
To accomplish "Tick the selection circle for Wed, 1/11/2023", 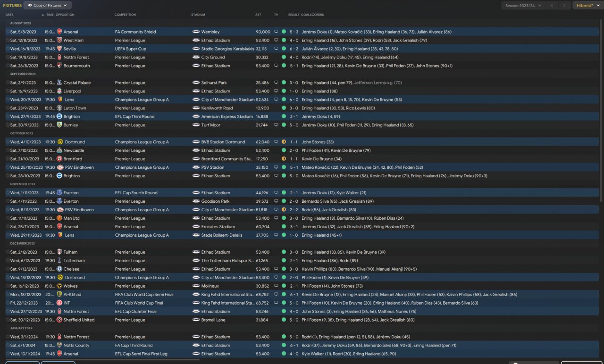I will point(8,193).
